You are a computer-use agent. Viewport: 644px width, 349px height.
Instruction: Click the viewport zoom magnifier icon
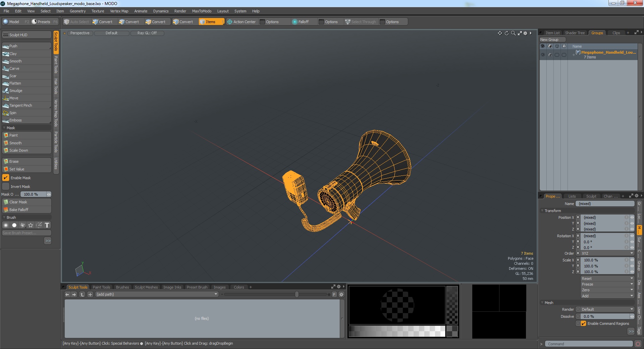[x=513, y=33]
